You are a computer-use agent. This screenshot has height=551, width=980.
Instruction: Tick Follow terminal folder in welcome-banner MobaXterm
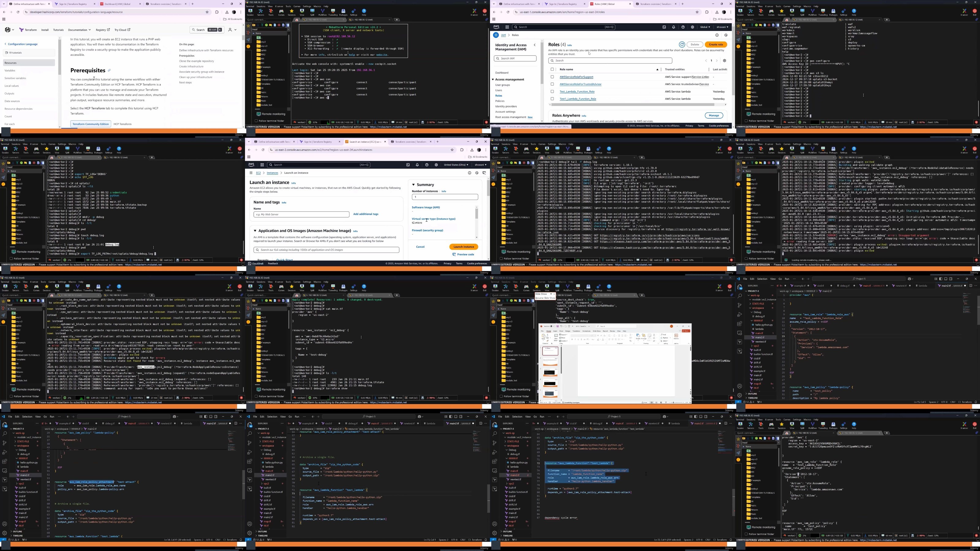(256, 121)
